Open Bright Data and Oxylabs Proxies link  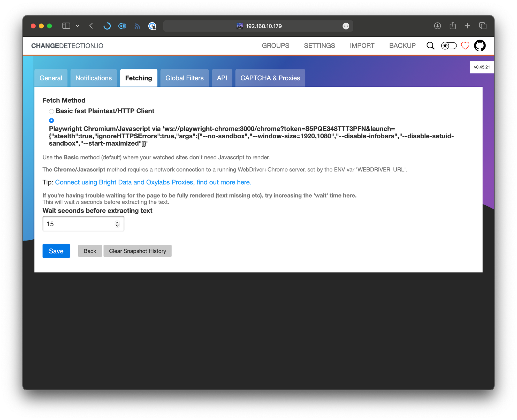[153, 182]
